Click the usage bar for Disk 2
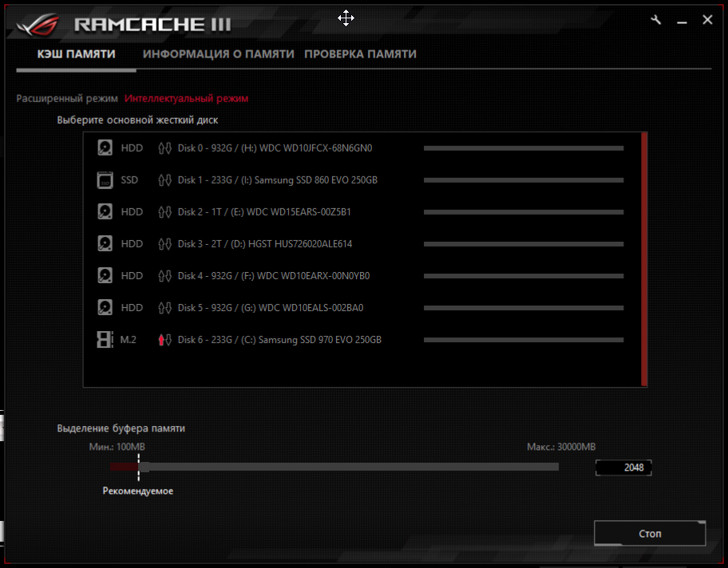The height and width of the screenshot is (568, 728). point(524,212)
